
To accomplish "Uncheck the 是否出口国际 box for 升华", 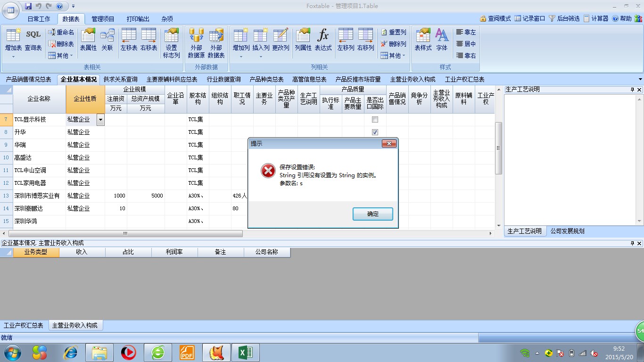I will (x=375, y=132).
